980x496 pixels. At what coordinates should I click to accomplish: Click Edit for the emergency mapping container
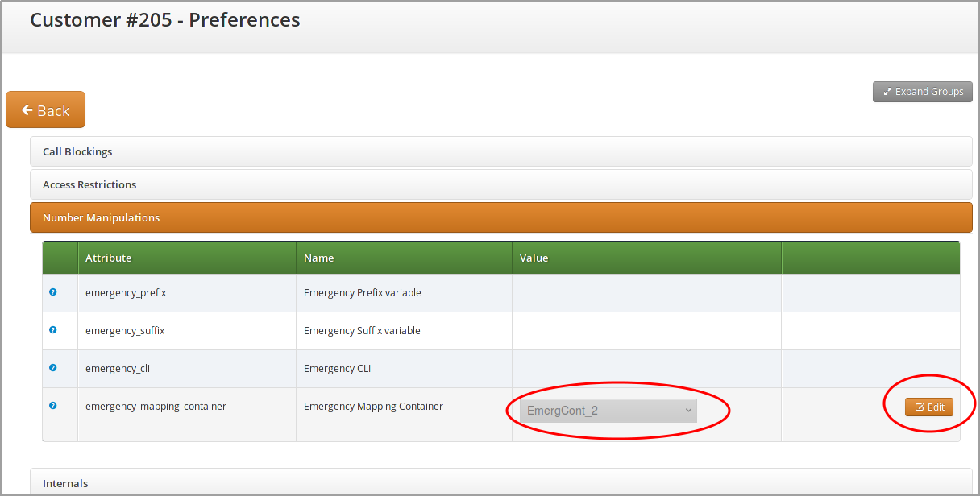(x=929, y=407)
